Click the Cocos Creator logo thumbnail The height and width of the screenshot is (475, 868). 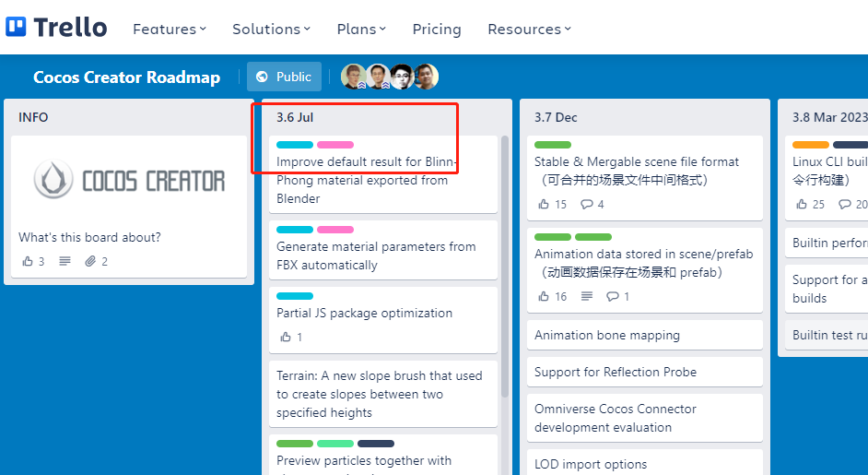(129, 180)
